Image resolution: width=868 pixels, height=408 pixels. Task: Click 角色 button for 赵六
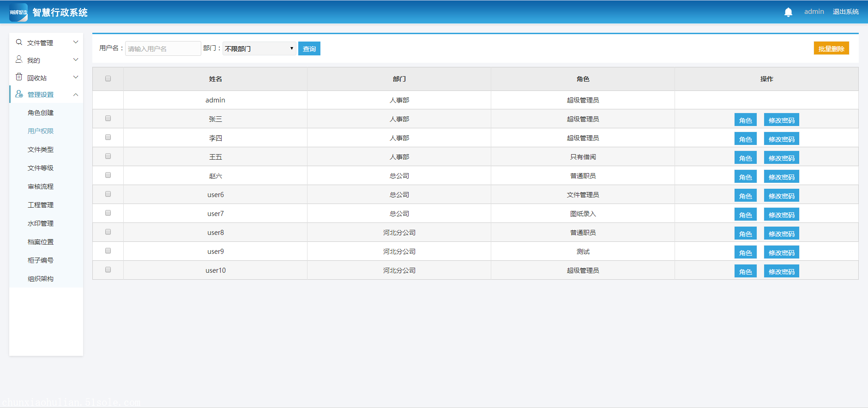click(x=745, y=177)
